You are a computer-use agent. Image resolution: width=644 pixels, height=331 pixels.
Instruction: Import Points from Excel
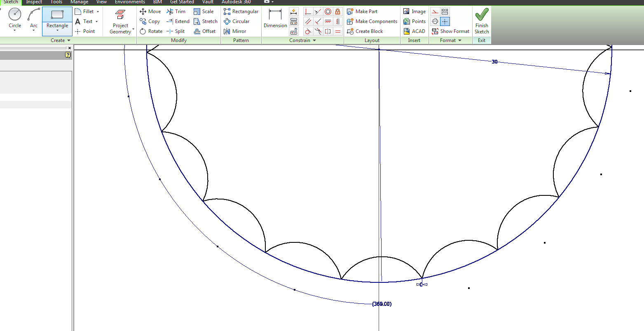pos(415,21)
